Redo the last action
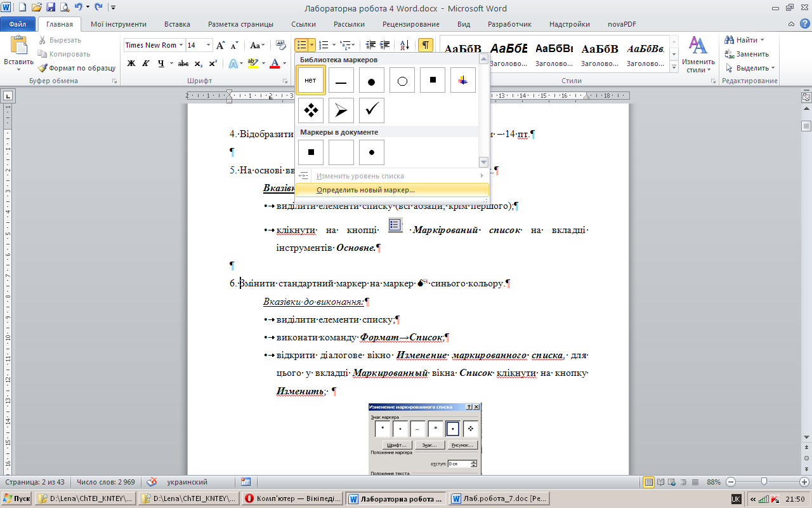Screen dimensions: 812x508 click(x=98, y=8)
